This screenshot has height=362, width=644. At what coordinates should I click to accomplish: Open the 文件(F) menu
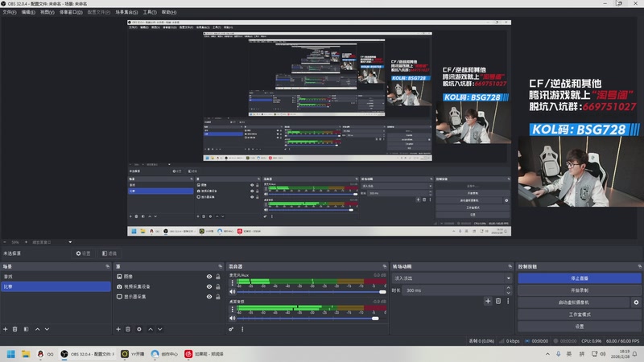10,12
